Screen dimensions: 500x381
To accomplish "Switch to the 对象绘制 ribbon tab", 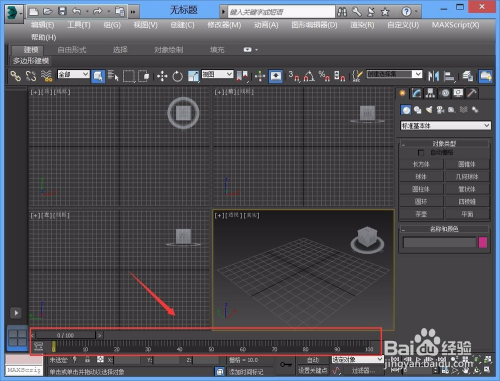I will pyautogui.click(x=169, y=50).
